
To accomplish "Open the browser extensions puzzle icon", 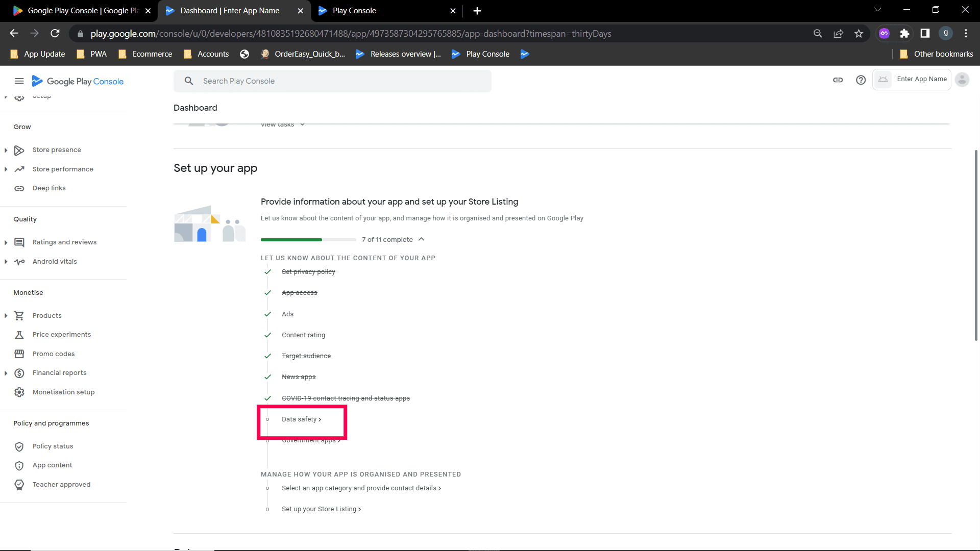I will point(904,34).
